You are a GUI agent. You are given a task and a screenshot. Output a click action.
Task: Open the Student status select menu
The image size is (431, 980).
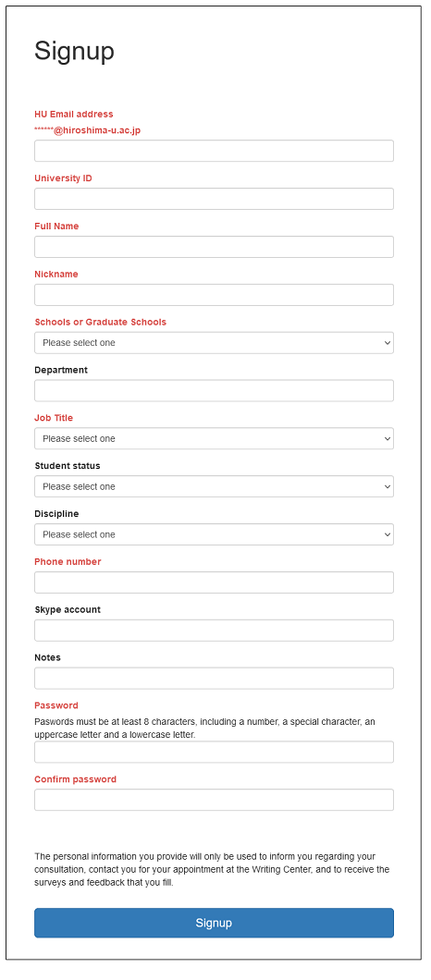pyautogui.click(x=214, y=486)
